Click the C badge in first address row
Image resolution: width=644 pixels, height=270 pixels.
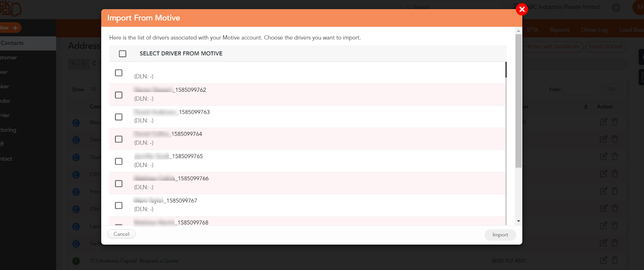[x=76, y=123]
